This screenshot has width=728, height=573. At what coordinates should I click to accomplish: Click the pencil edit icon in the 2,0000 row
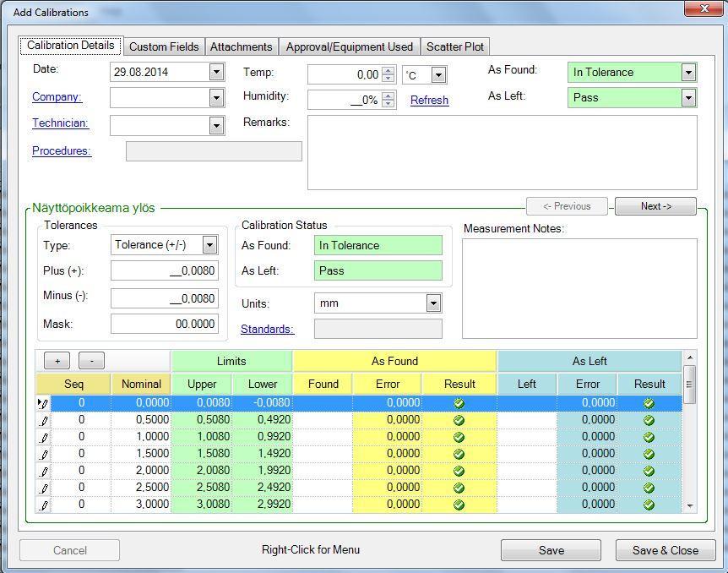[x=44, y=472]
